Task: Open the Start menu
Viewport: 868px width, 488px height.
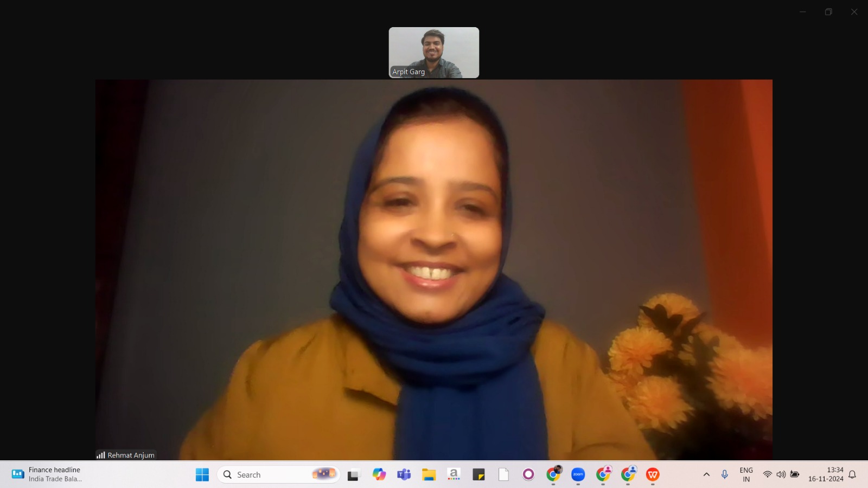Action: (202, 474)
